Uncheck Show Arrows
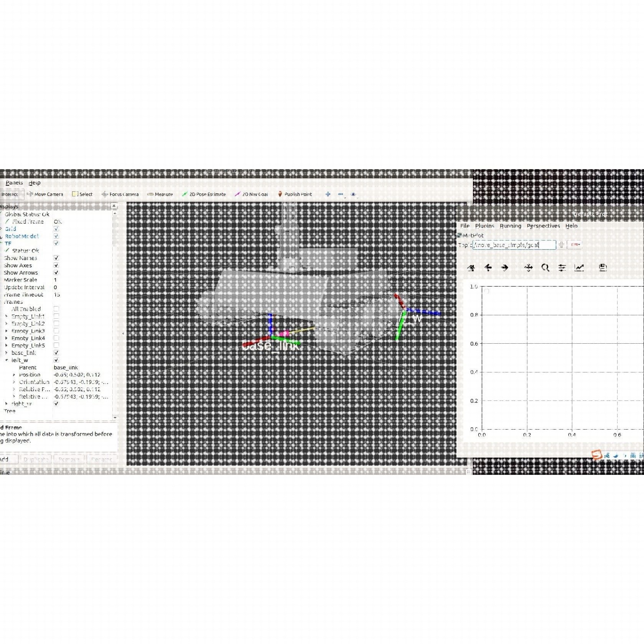Screen dimensions: 644x644 coord(56,272)
